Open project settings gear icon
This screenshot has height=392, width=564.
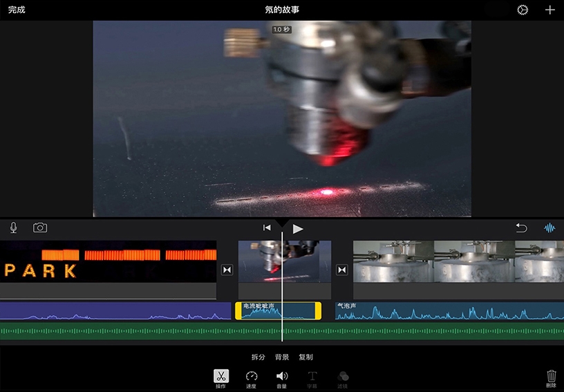coord(523,10)
